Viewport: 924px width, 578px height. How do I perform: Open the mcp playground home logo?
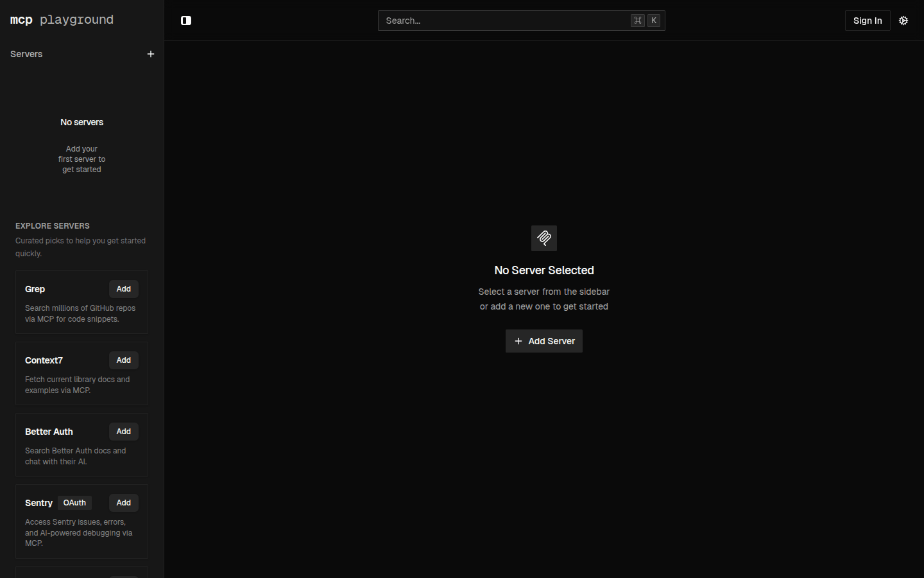click(62, 20)
